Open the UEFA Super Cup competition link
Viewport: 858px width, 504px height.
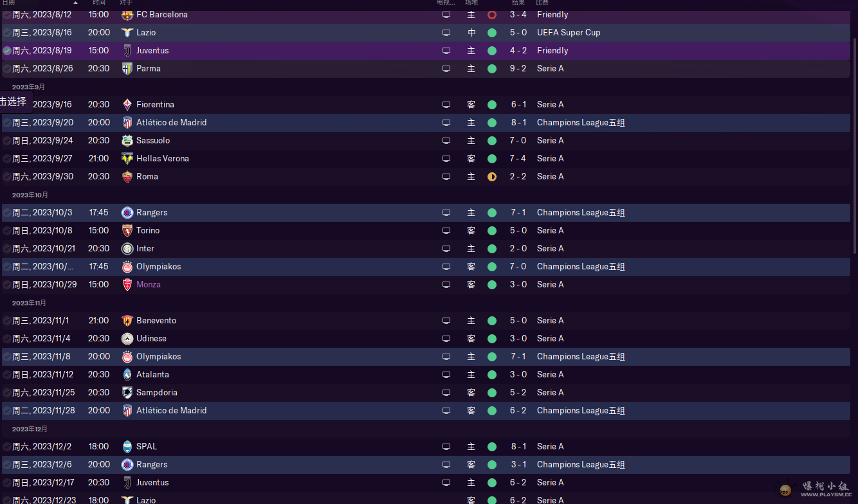pos(569,33)
